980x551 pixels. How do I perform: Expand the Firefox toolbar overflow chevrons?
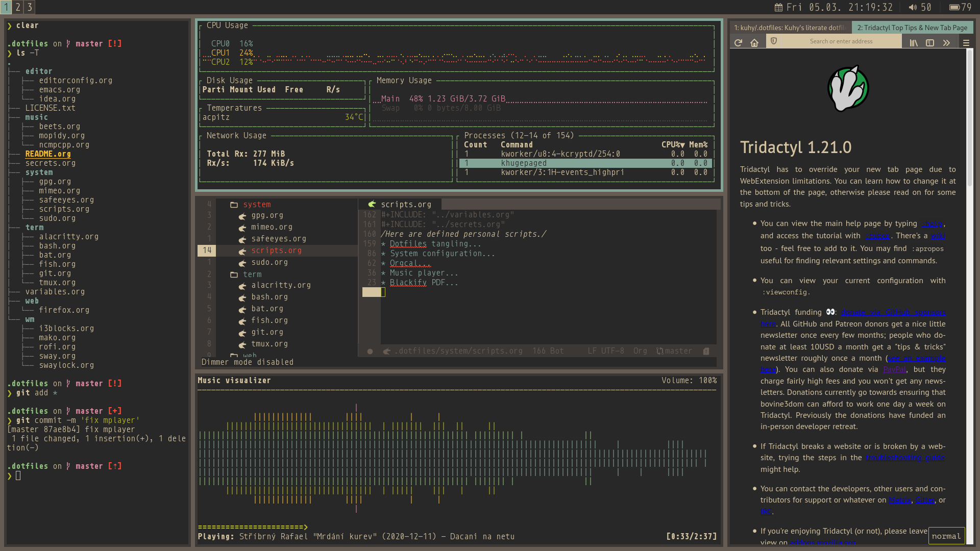point(946,43)
